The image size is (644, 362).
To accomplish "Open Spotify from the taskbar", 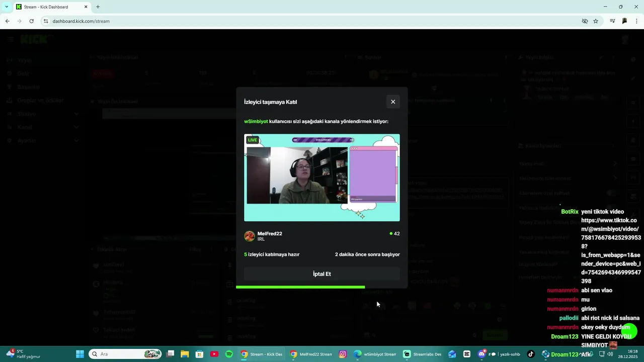I will [229, 354].
